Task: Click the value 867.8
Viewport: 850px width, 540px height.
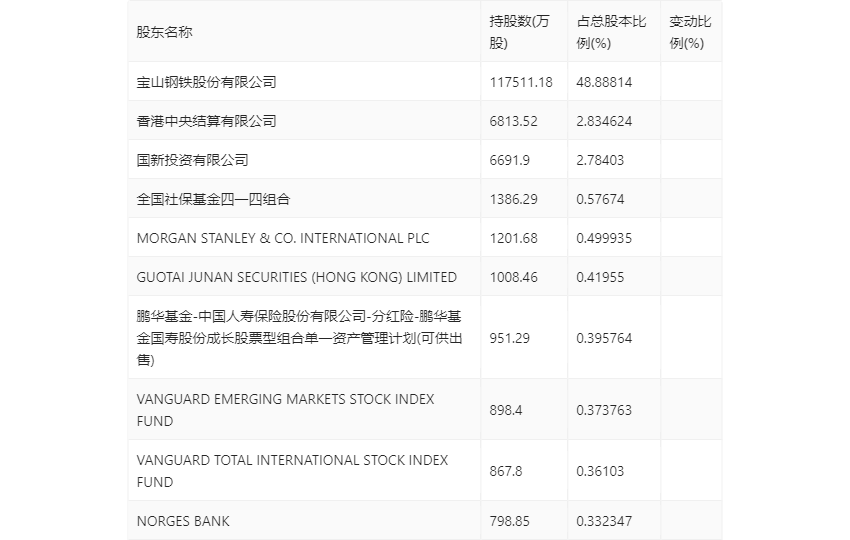Action: [x=506, y=471]
